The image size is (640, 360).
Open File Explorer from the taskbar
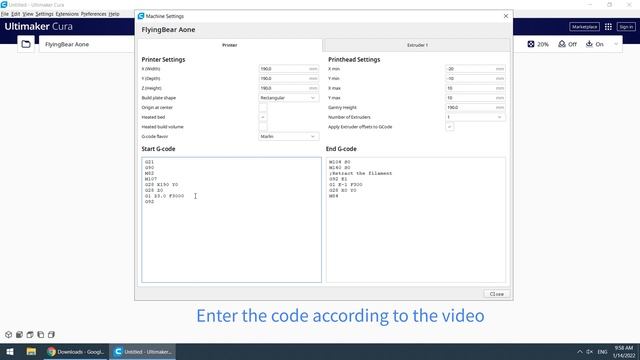[31, 352]
